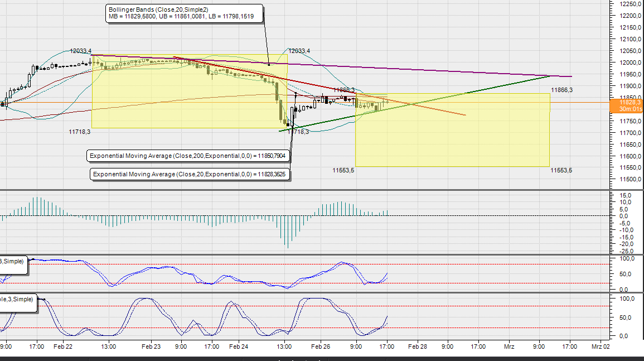Click the 11700,0 price axis value
Screen dimensions: 644x361
pos(631,133)
